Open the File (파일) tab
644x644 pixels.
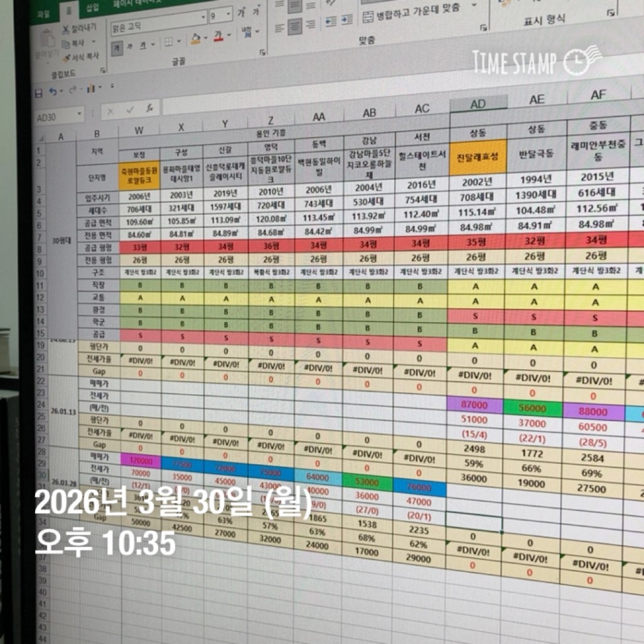click(x=43, y=14)
